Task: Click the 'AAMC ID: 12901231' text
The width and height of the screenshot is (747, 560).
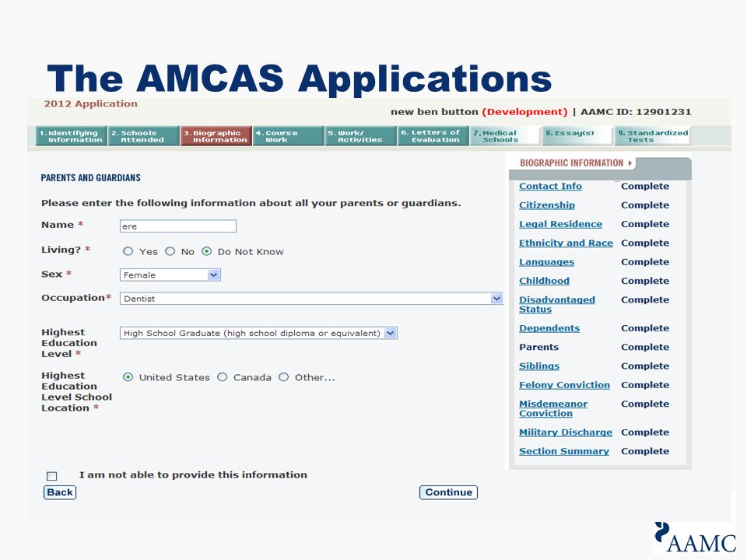Action: (636, 112)
